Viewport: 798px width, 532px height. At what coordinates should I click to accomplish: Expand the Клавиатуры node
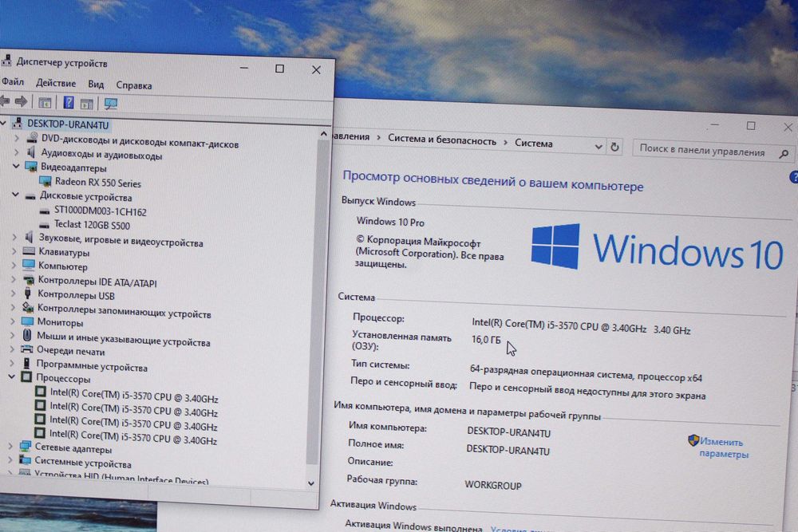click(14, 250)
